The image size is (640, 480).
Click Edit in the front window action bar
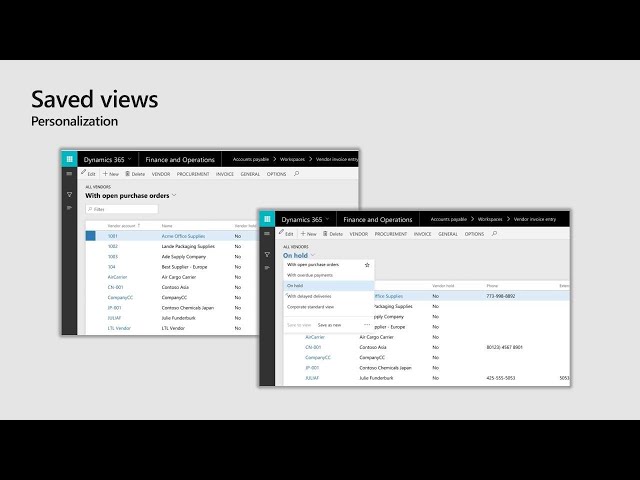286,233
